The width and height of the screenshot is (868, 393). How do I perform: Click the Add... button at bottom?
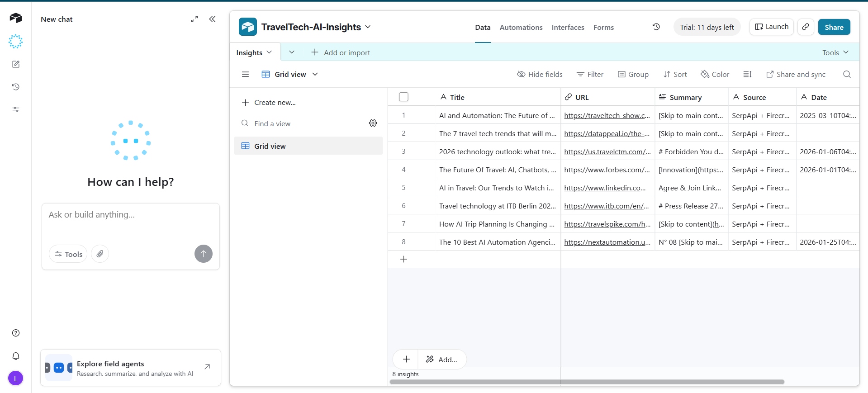tap(442, 359)
